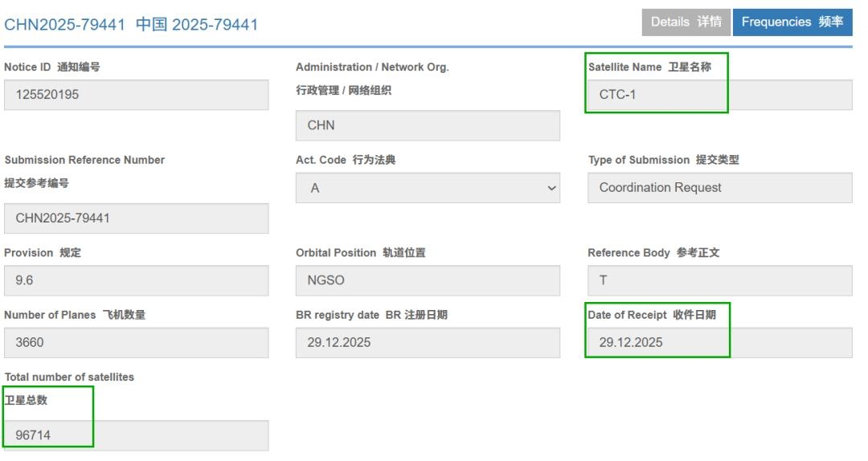This screenshot has width=868, height=461.
Task: Focus the total satellites field showing 96714
Action: (x=136, y=435)
